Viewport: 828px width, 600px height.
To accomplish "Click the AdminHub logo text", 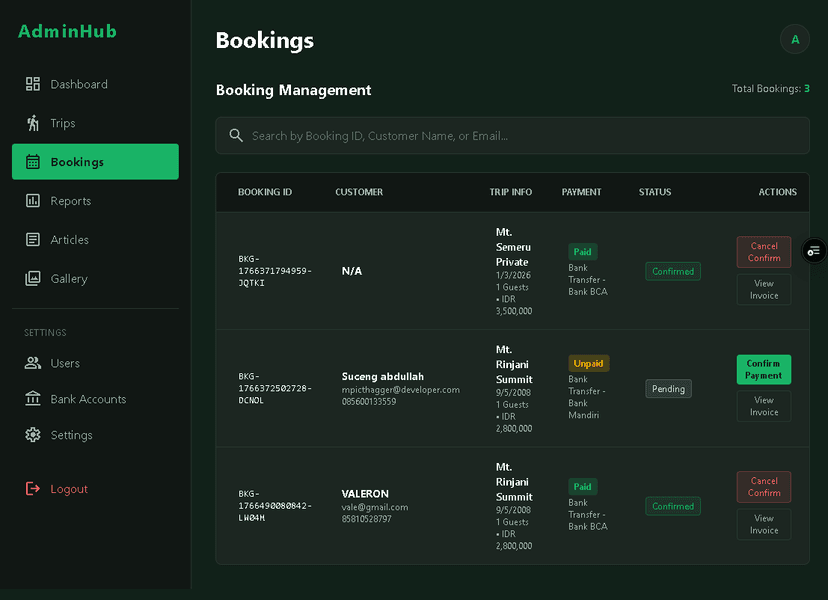I will coord(67,31).
